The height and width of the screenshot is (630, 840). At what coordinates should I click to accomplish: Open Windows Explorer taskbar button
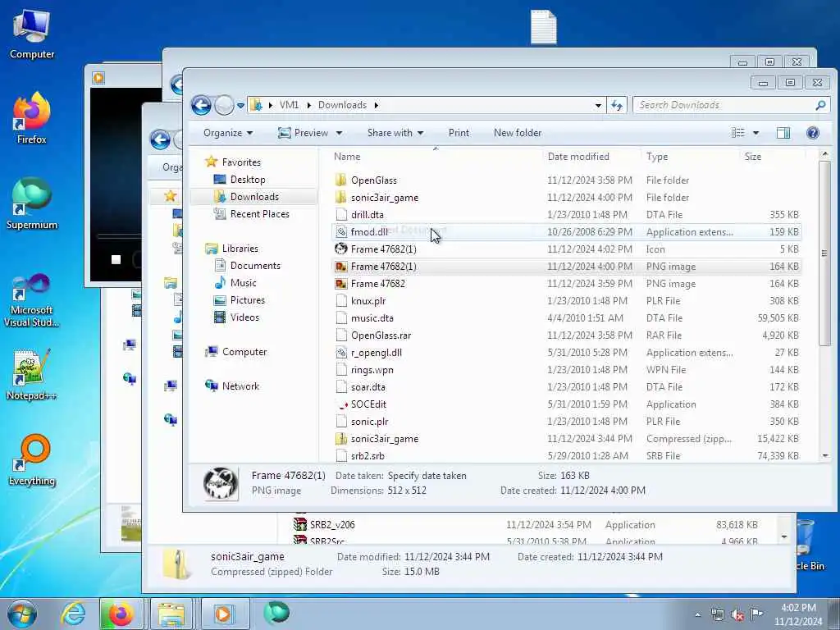171,614
